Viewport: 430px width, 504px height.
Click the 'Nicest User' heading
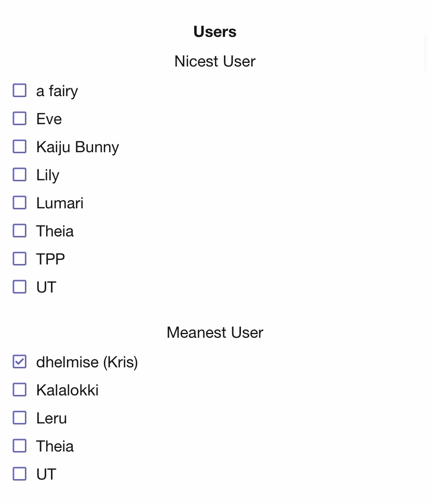click(214, 61)
